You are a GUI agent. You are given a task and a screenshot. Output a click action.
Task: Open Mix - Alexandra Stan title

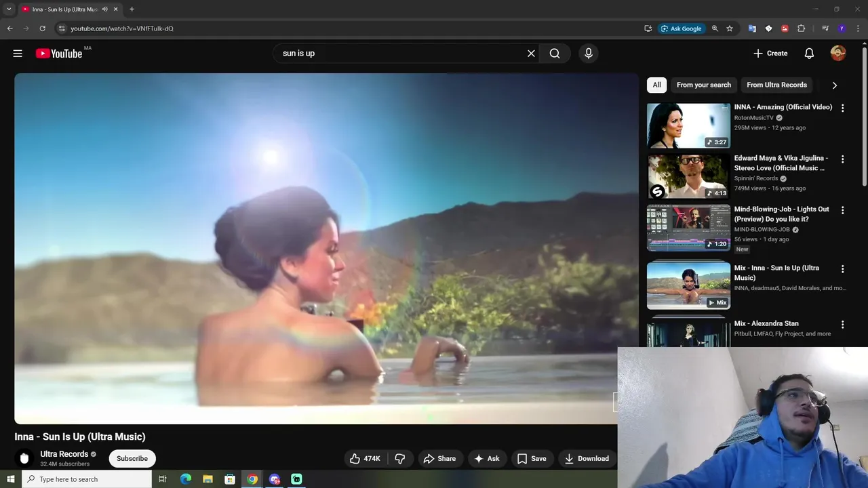[766, 323]
